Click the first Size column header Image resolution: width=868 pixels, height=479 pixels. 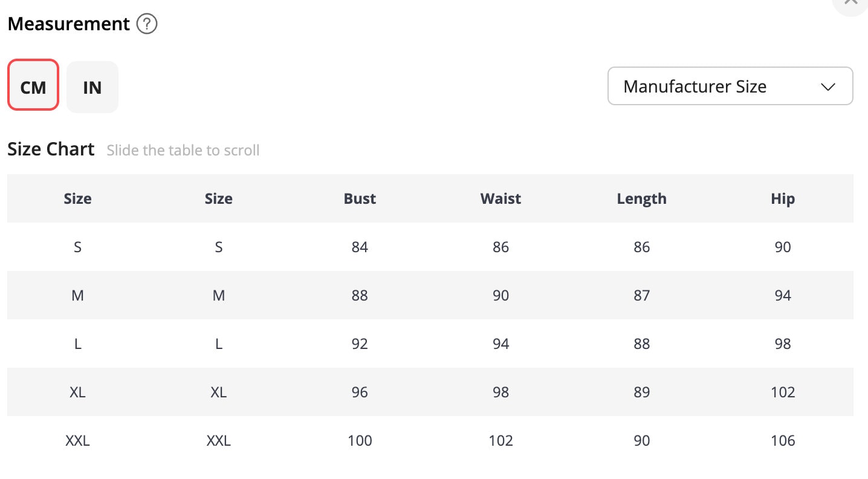coord(77,198)
